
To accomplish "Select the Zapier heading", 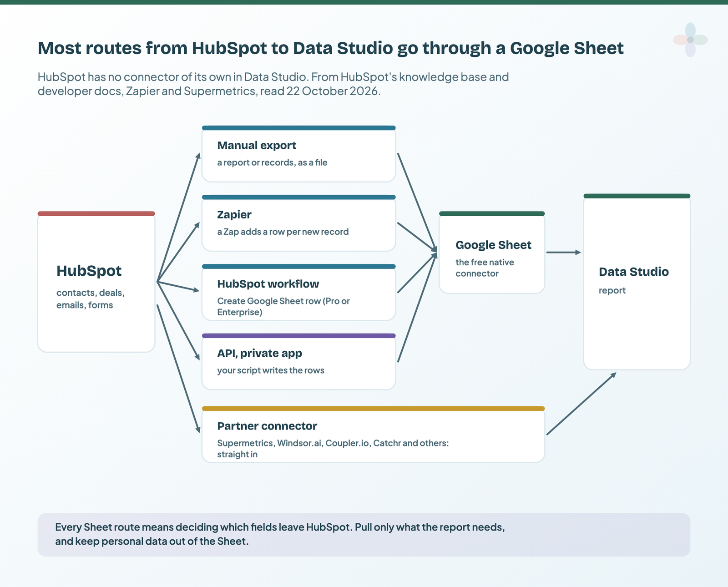I will click(234, 215).
